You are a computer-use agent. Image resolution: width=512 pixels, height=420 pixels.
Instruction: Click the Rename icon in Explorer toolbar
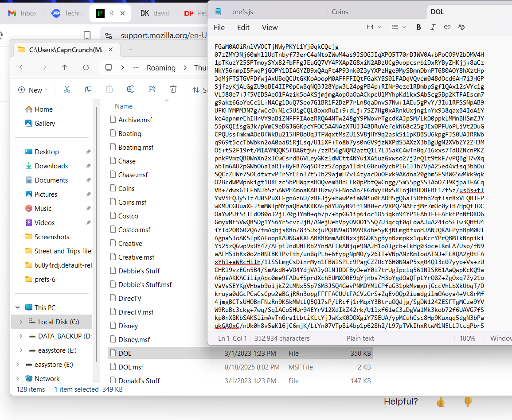click(131, 89)
